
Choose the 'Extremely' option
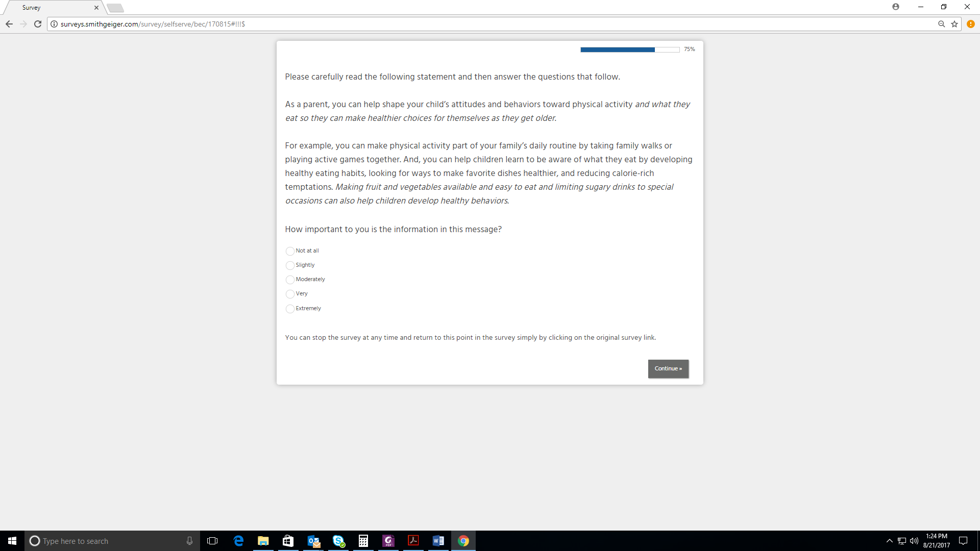[x=290, y=309]
